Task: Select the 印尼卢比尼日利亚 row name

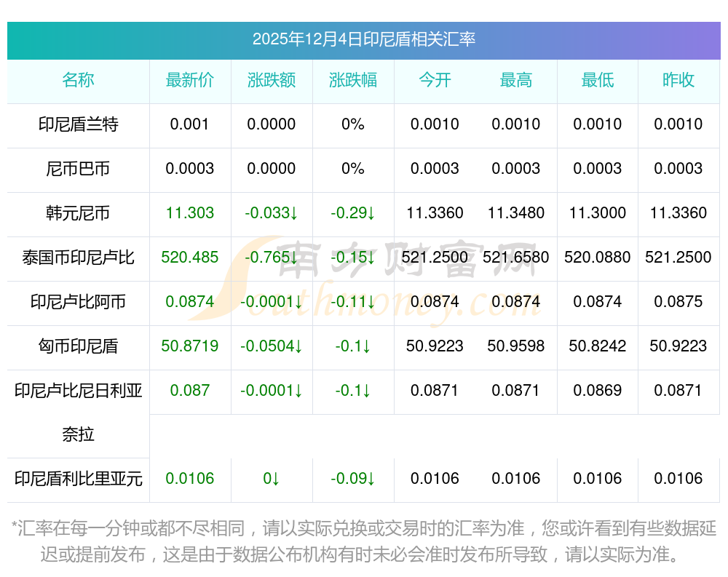Action: pos(78,391)
